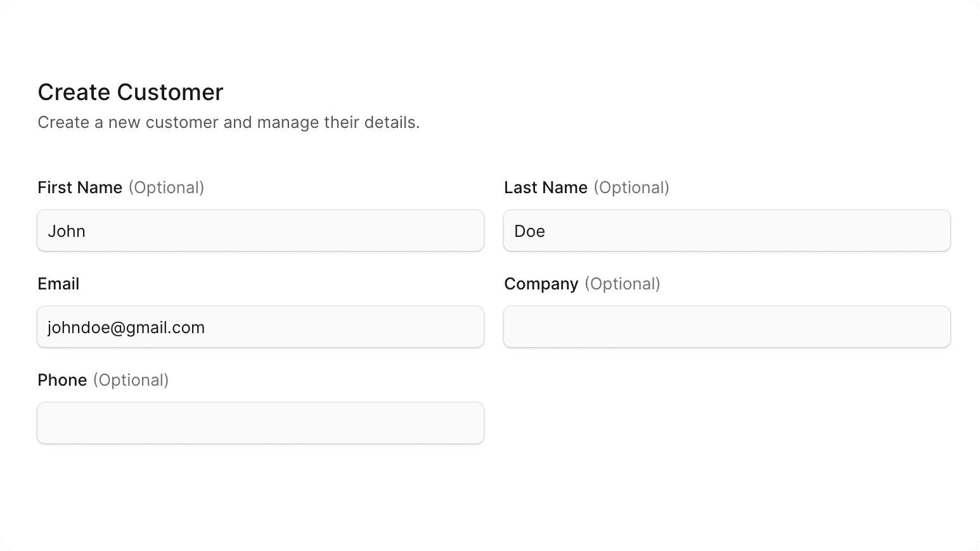Click "(Optional)" beside the First Name label
Image resolution: width=980 pixels, height=551 pixels.
(166, 187)
